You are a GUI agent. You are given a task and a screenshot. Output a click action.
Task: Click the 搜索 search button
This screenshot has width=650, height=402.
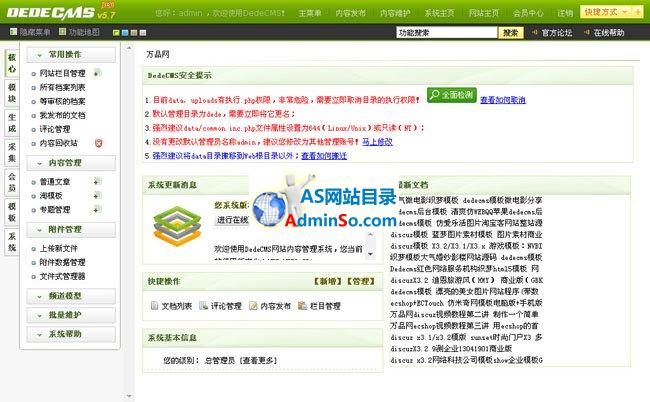click(x=511, y=33)
